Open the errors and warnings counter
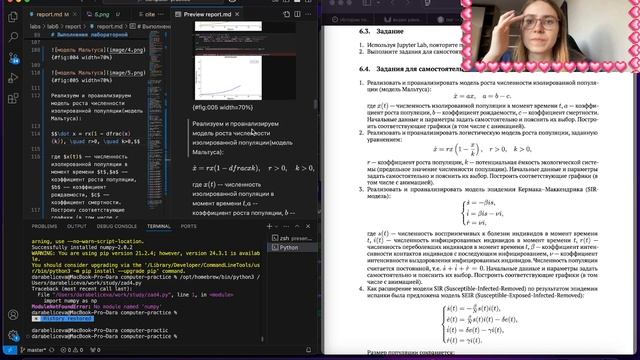This screenshot has width=640, height=360. pyautogui.click(x=72, y=350)
